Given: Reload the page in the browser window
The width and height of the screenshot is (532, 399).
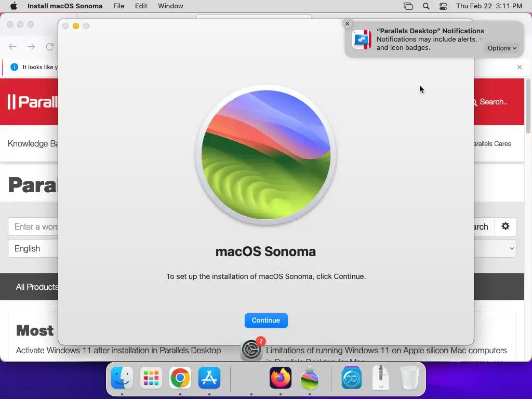Looking at the screenshot, I should pyautogui.click(x=50, y=46).
